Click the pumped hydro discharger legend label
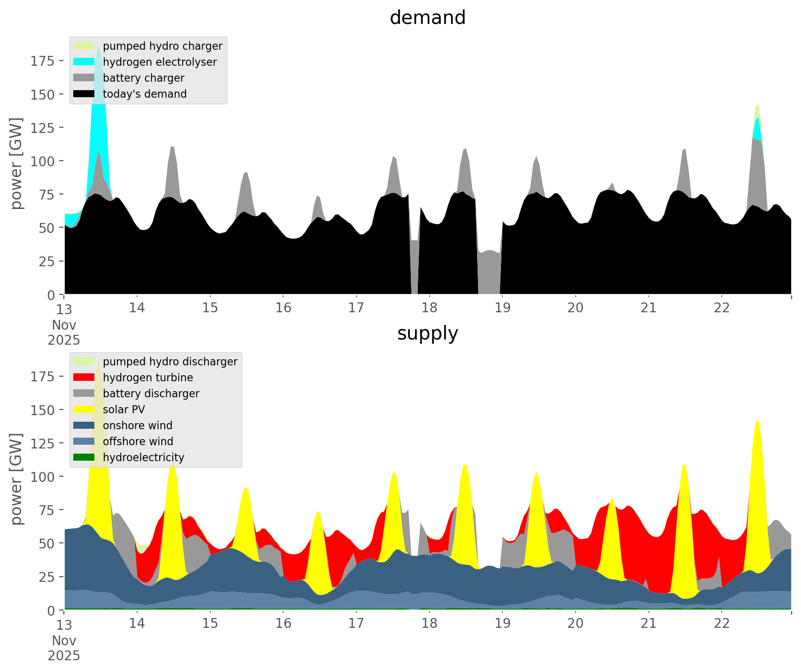This screenshot has height=672, width=801. click(x=170, y=362)
